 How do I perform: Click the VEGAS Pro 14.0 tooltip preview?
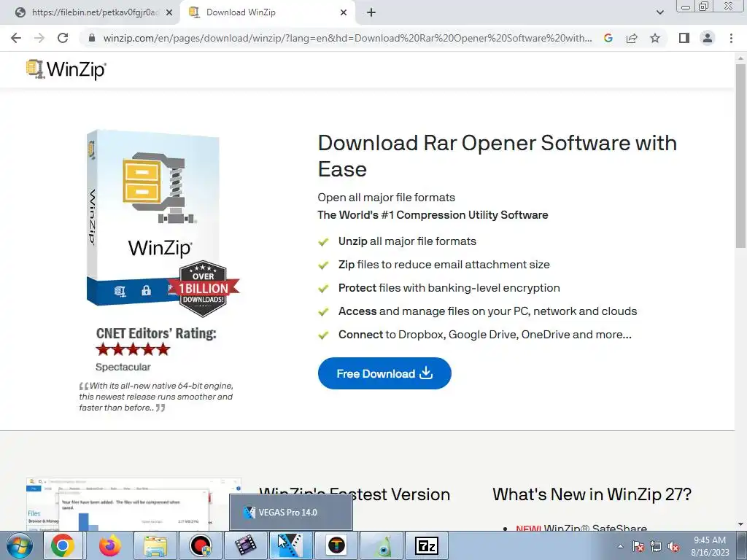click(x=291, y=513)
